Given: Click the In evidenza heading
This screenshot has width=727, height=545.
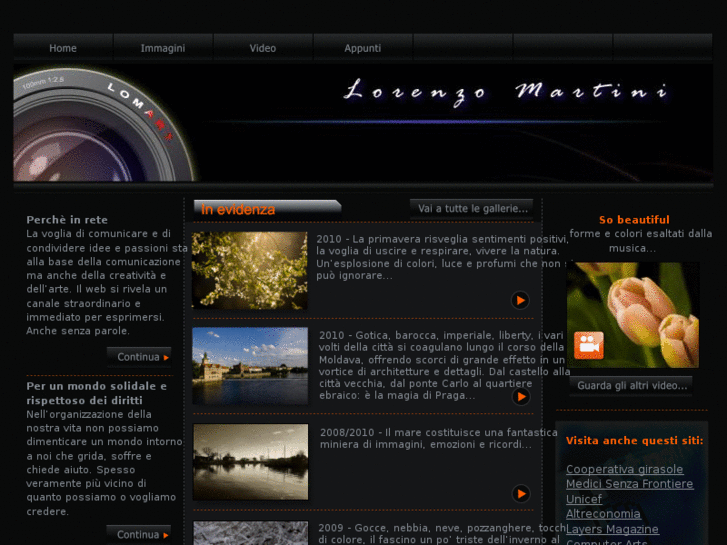Looking at the screenshot, I should [x=238, y=210].
